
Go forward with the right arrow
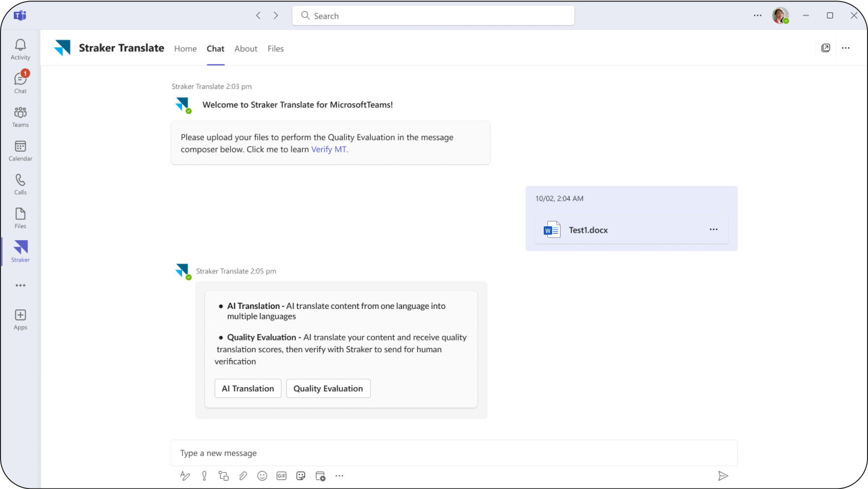click(x=276, y=16)
